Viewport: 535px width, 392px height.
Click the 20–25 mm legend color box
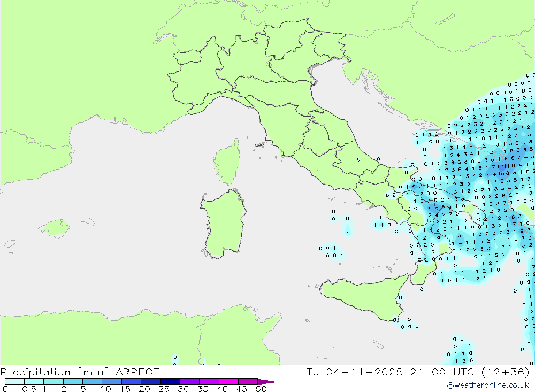pos(151,381)
